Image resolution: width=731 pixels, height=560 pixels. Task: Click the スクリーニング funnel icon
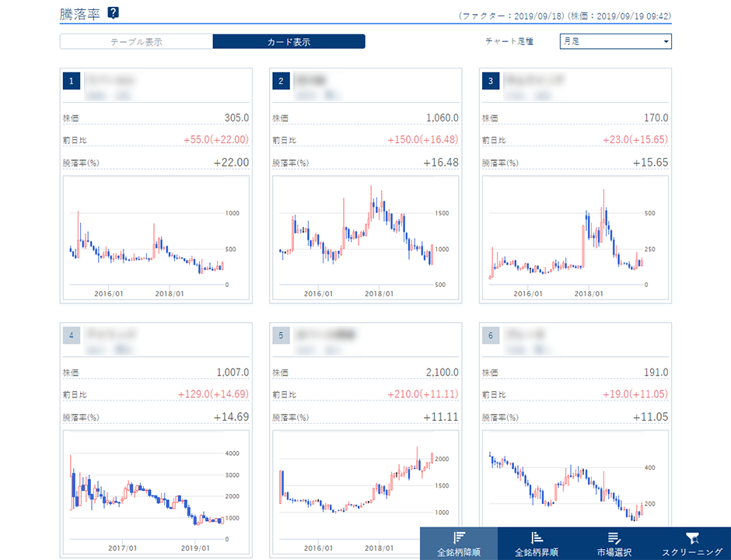691,537
